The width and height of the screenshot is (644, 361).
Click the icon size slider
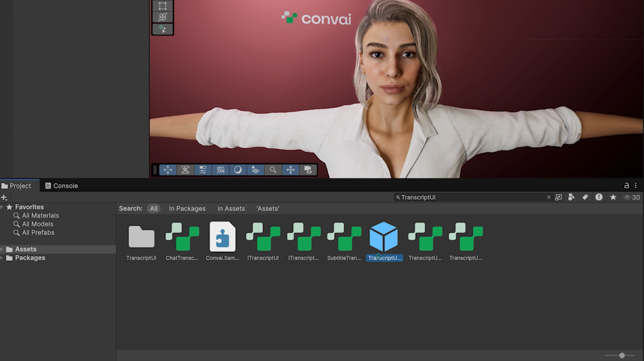(622, 355)
